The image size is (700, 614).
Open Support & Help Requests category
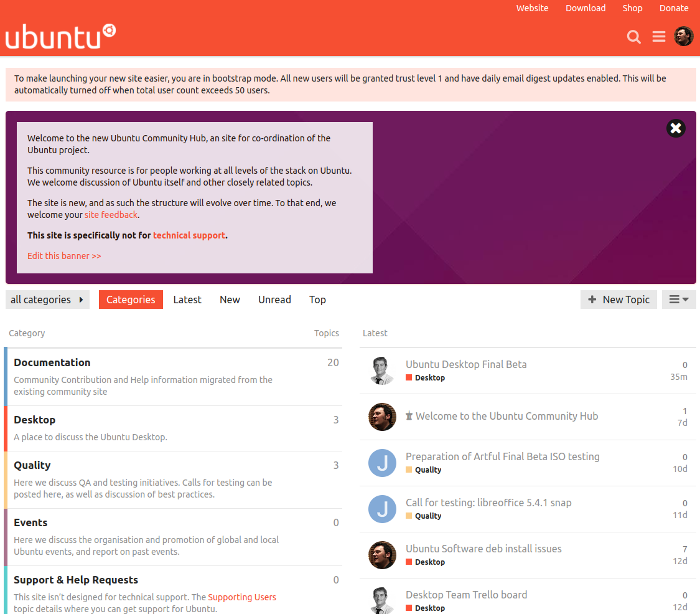76,580
